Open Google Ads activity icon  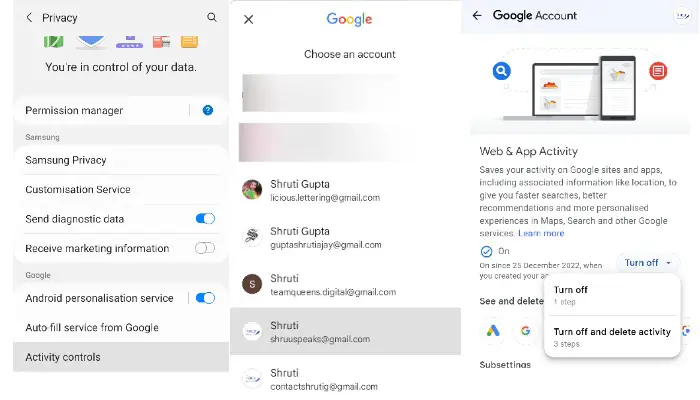(x=493, y=331)
